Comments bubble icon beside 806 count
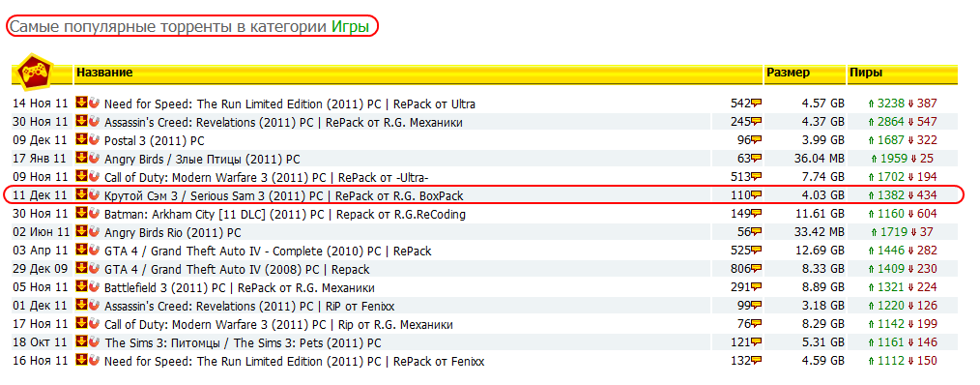This screenshot has height=385, width=980. 757,270
